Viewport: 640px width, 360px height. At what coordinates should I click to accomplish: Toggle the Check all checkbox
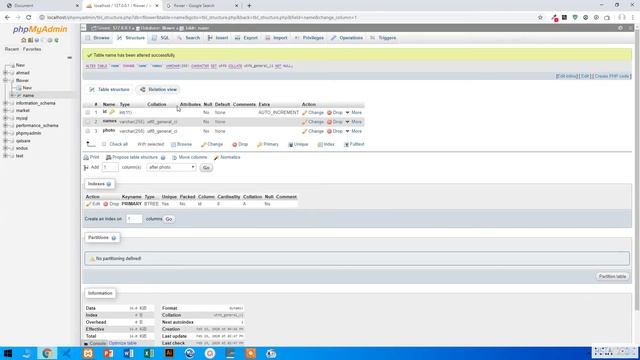[x=104, y=144]
